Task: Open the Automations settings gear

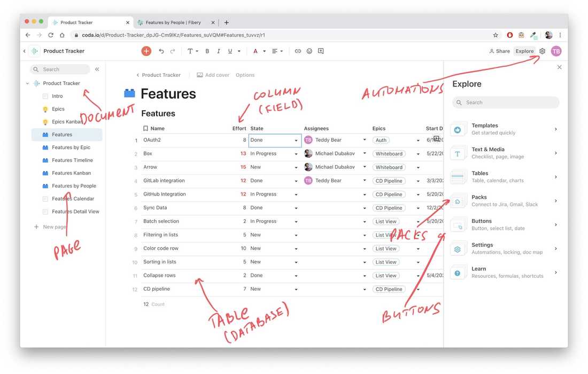Action: pos(541,51)
